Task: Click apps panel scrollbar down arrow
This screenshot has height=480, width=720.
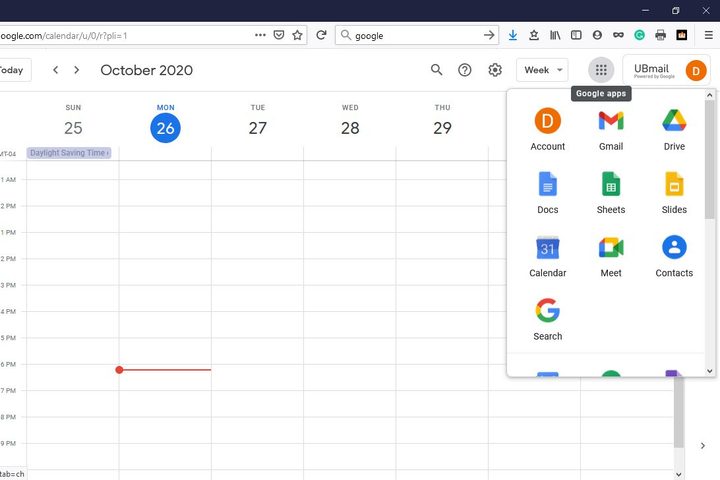Action: pyautogui.click(x=710, y=371)
